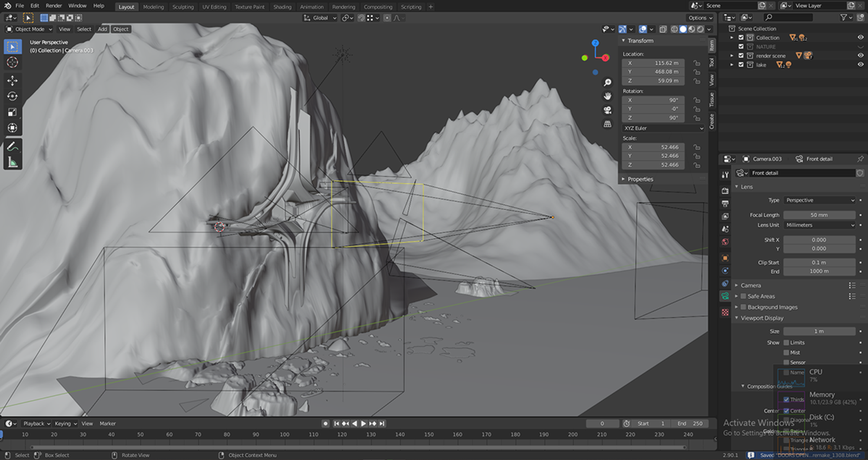Select the Measure tool
Viewport: 868px width, 460px height.
click(13, 163)
